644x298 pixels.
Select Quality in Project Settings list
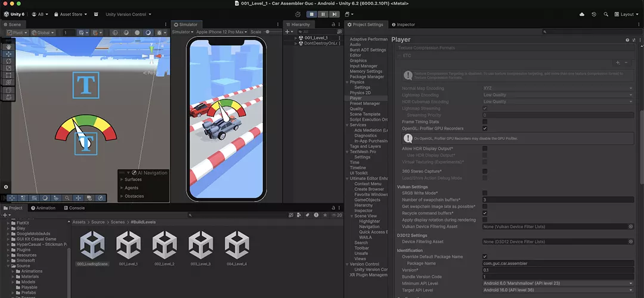(x=356, y=108)
